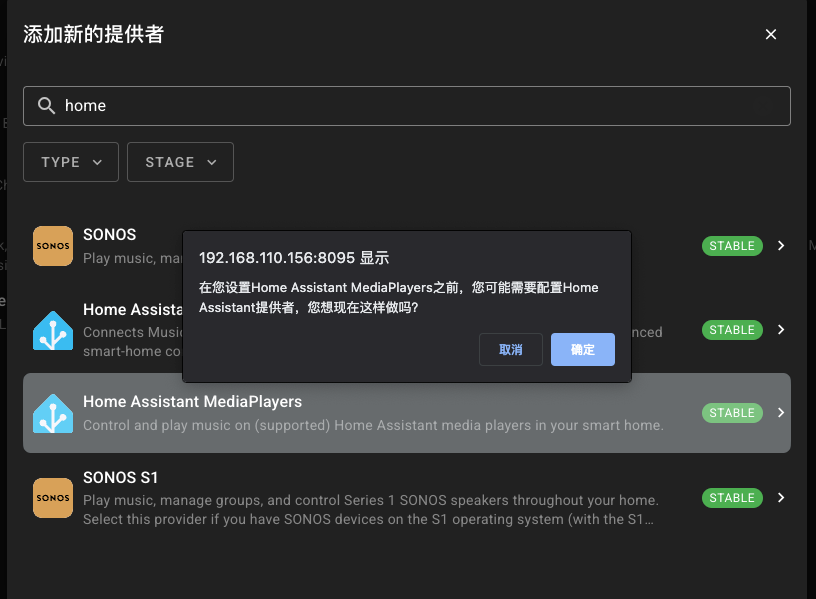This screenshot has width=816, height=599.
Task: Click the Home Assistant provider icon
Action: pos(53,330)
